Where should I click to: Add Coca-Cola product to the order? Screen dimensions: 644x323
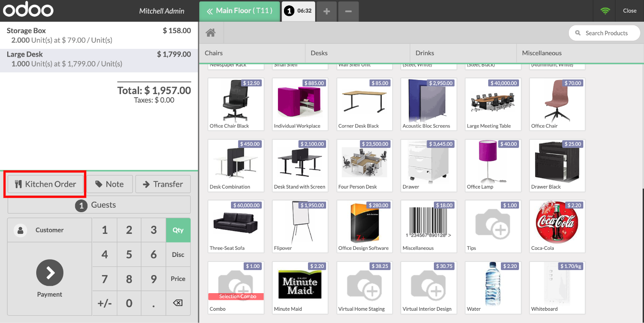click(557, 226)
